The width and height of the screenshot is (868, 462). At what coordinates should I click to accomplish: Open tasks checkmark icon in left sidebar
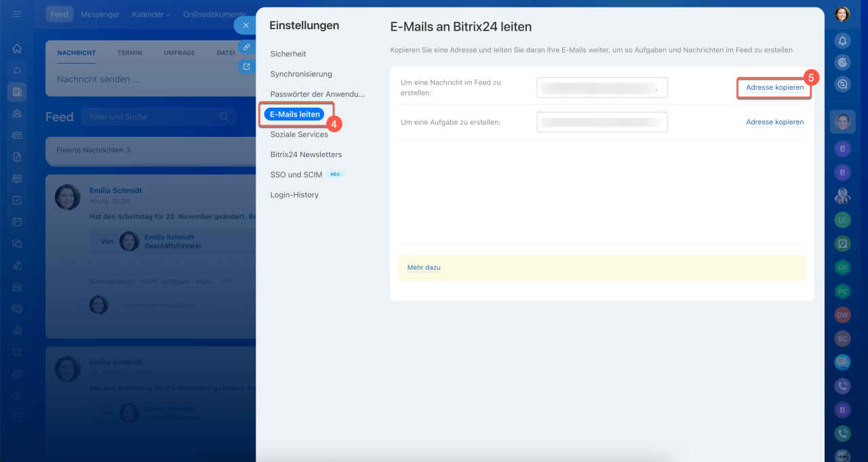pos(17,200)
